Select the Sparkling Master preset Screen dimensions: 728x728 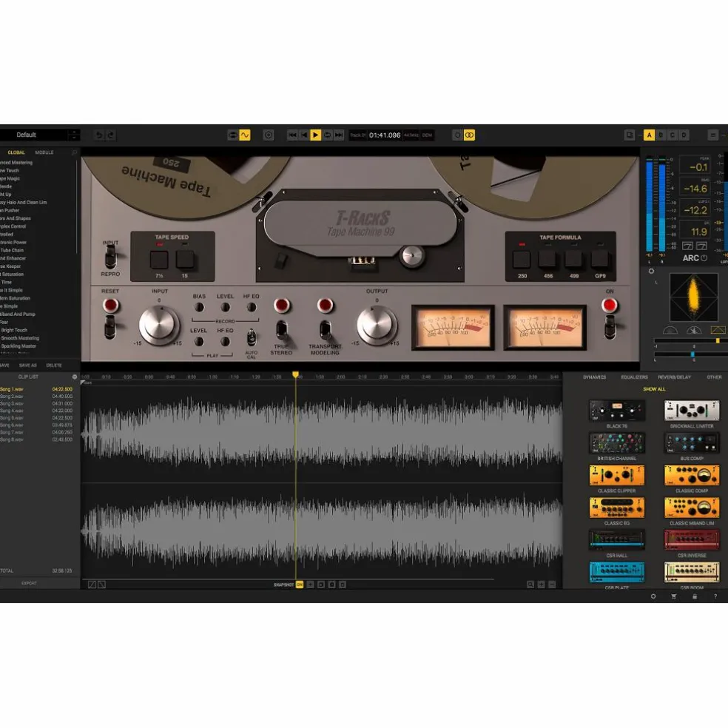pyautogui.click(x=18, y=346)
